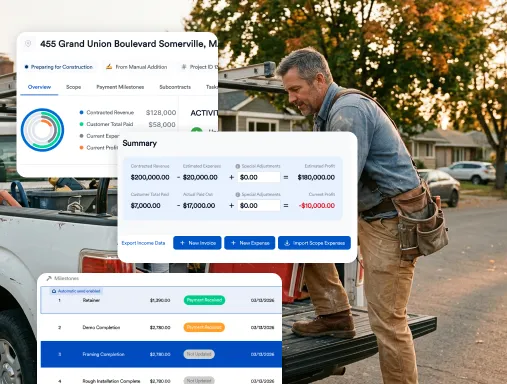Click Not Updated badge on Rough Installation row
The image size is (507, 384).
pyautogui.click(x=199, y=380)
